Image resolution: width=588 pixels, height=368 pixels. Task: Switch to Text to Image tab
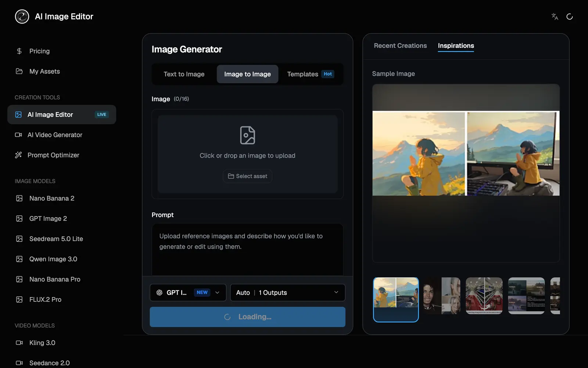tap(184, 74)
